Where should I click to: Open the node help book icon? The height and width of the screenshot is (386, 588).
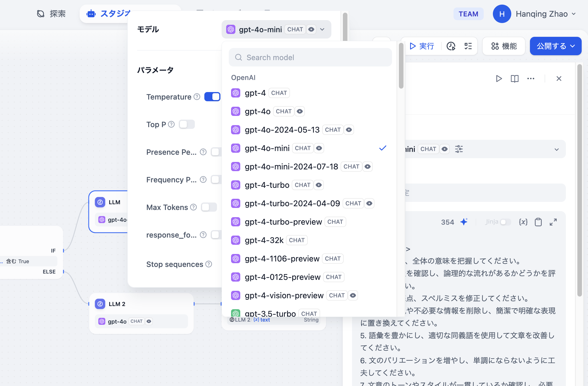point(514,79)
